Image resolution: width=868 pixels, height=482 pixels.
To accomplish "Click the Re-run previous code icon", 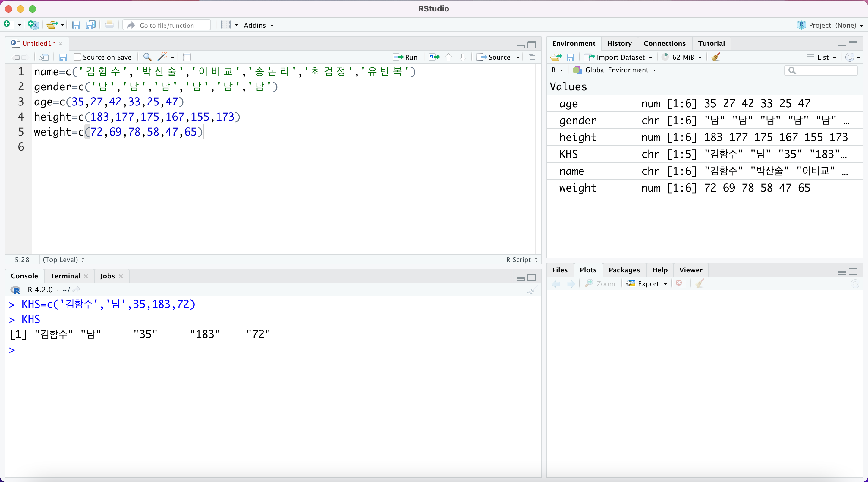I will coord(434,57).
